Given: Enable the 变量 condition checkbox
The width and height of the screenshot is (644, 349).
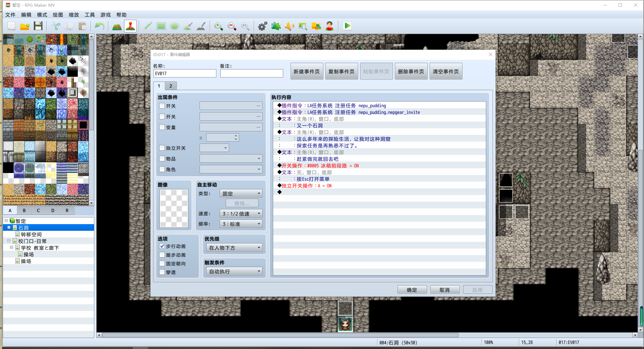Looking at the screenshot, I should click(x=162, y=127).
